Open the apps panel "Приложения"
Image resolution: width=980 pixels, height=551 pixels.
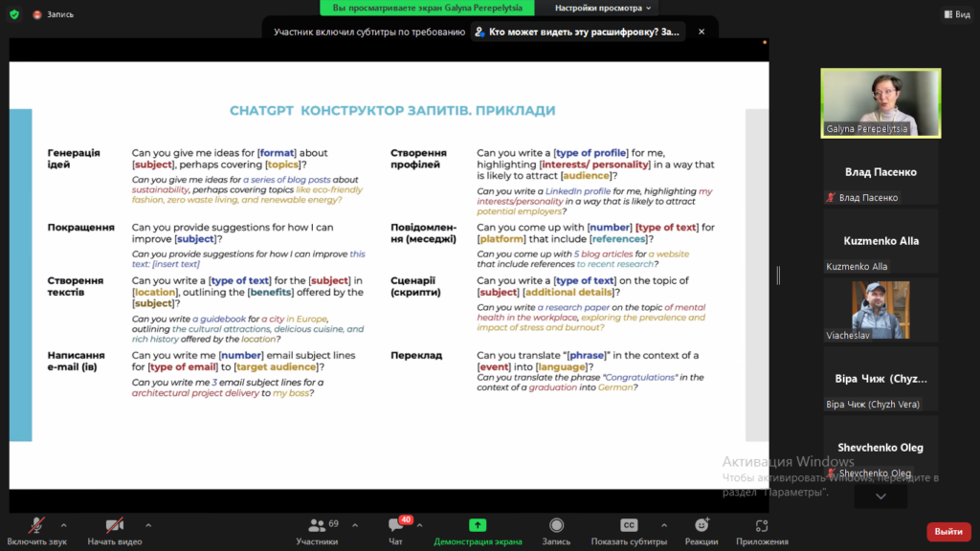[762, 532]
